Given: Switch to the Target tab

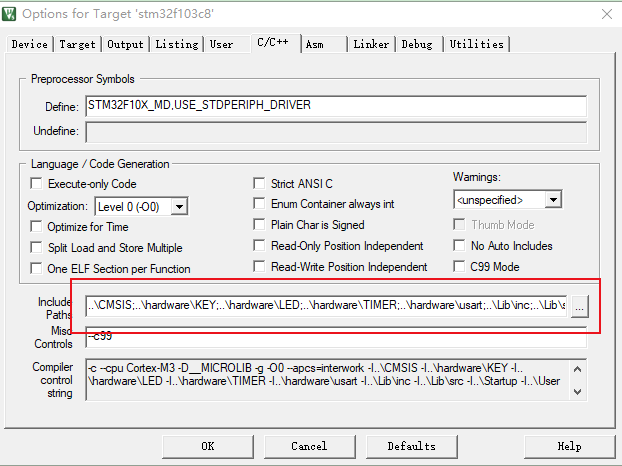Looking at the screenshot, I should tap(77, 44).
